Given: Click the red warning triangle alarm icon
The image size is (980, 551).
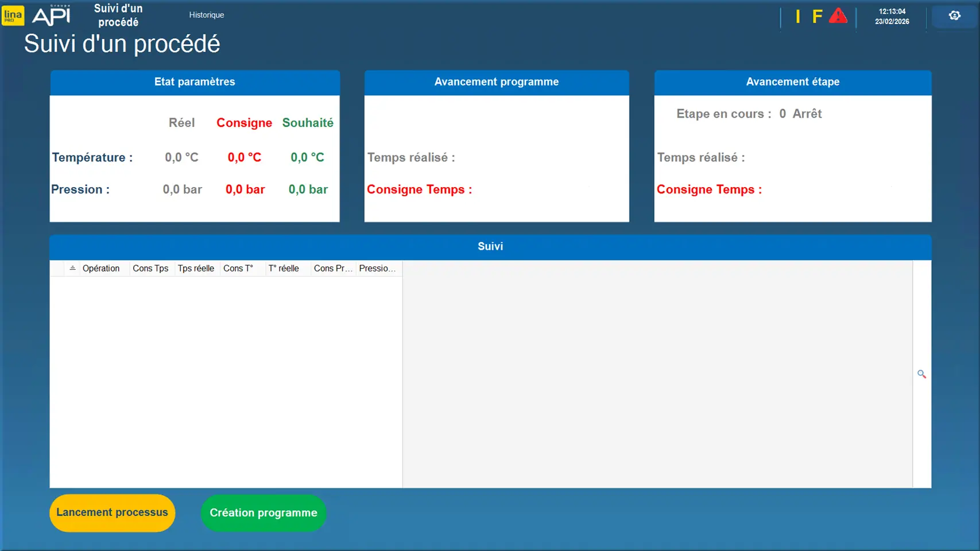Looking at the screenshot, I should pos(838,16).
